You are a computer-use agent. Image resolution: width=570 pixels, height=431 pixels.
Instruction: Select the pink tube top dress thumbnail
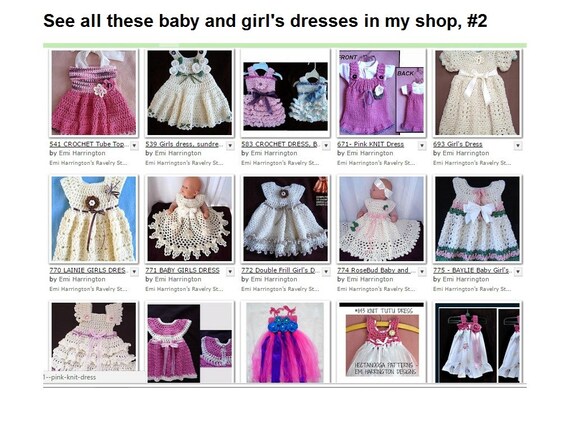pos(94,93)
